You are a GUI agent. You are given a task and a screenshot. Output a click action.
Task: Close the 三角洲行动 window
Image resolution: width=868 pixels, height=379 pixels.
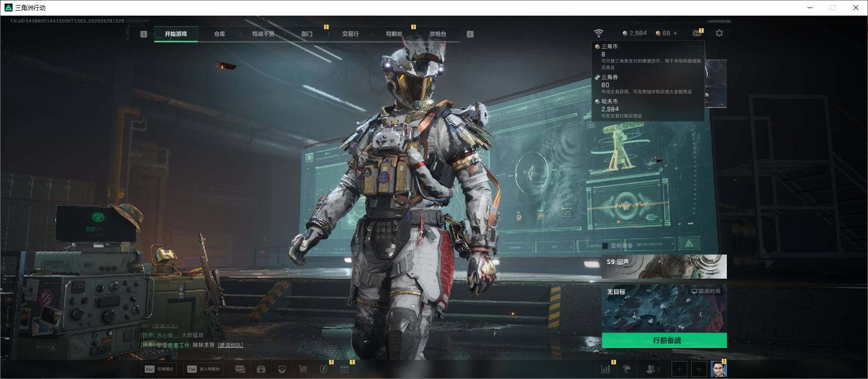coord(856,8)
